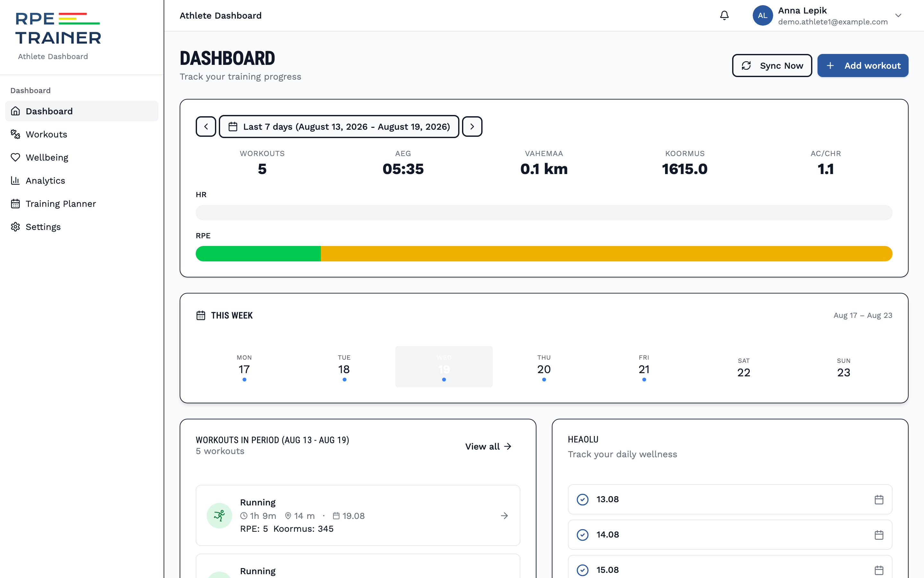Viewport: 924px width, 578px height.
Task: Click the Aug 17 – Aug 23 week label
Action: tap(863, 315)
